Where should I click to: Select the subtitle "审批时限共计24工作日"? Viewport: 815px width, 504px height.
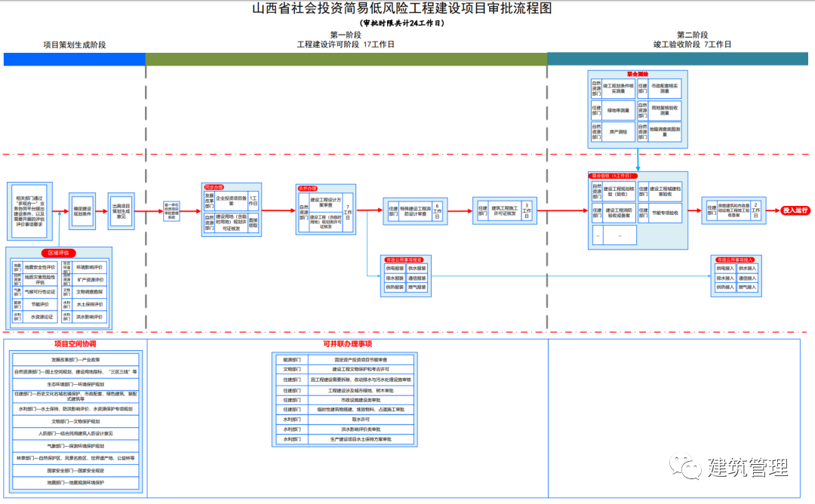point(401,23)
